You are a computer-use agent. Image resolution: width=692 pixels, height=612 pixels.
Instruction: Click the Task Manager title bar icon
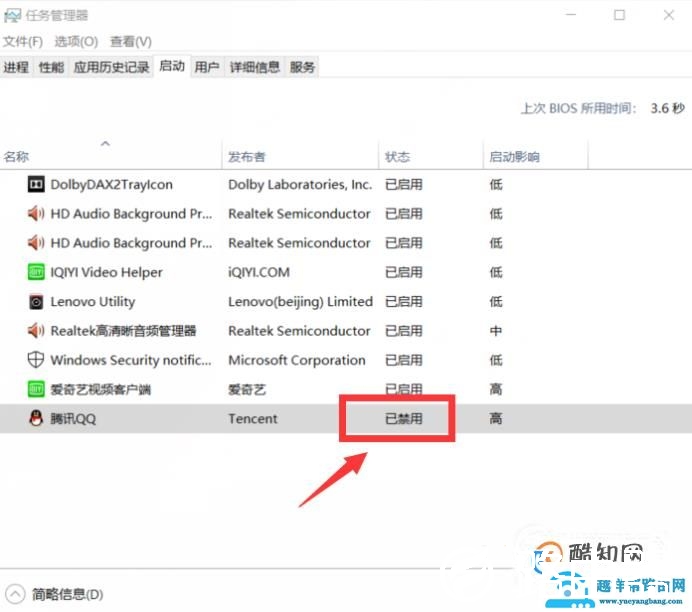(x=12, y=16)
